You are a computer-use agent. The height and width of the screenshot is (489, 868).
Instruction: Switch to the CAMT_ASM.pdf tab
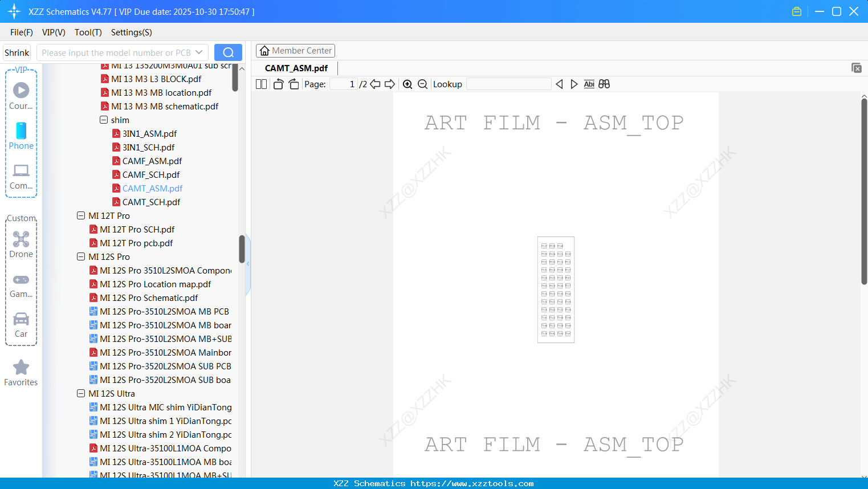click(x=296, y=68)
